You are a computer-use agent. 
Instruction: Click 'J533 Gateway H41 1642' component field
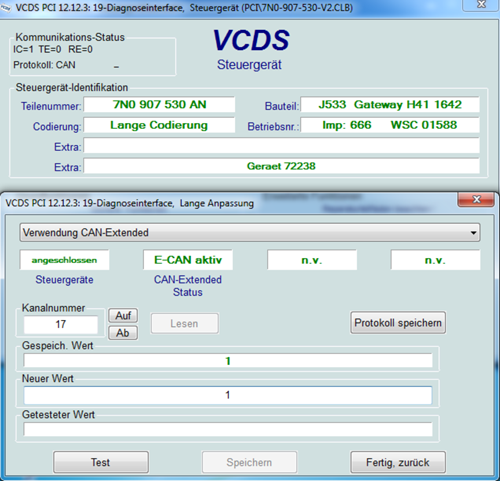tap(390, 105)
